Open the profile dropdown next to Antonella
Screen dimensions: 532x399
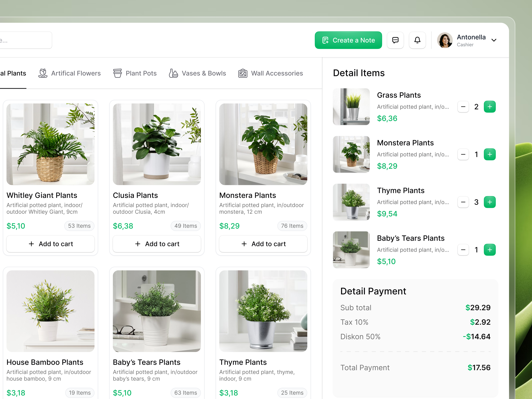tap(494, 40)
